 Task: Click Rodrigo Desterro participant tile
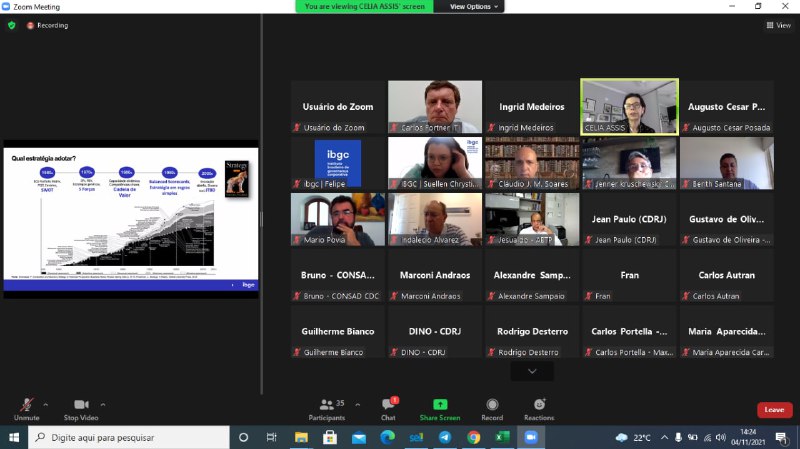click(532, 332)
